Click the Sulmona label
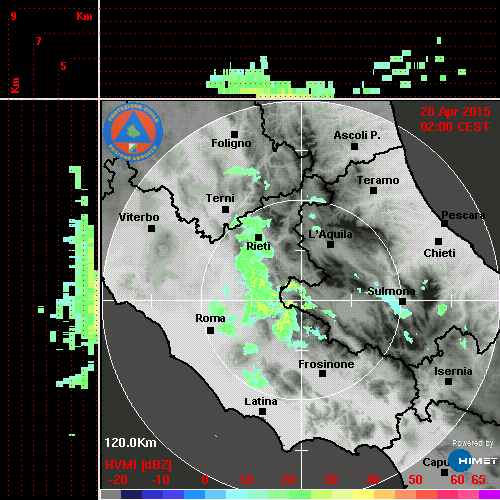This screenshot has height=500, width=500. point(391,291)
